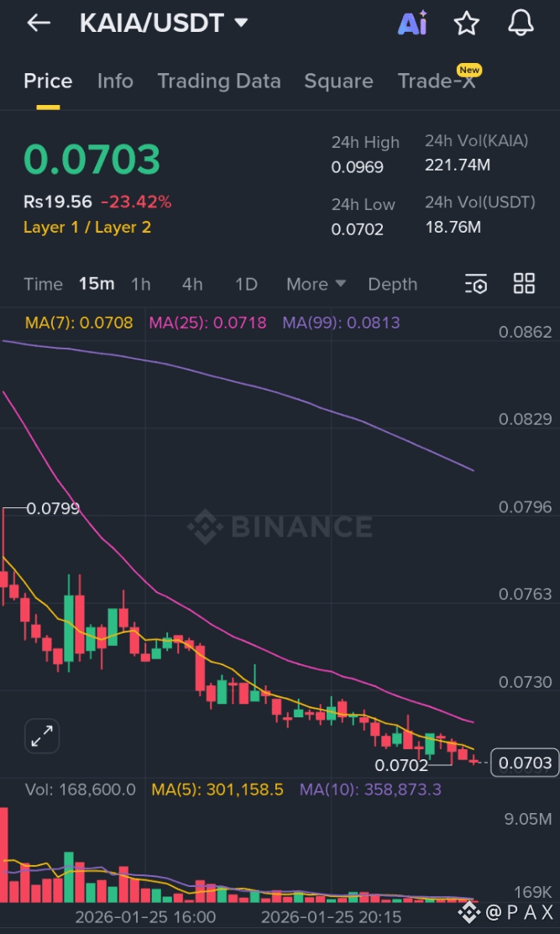560x934 pixels.
Task: Tap the large 0.0703 price
Action: click(92, 160)
